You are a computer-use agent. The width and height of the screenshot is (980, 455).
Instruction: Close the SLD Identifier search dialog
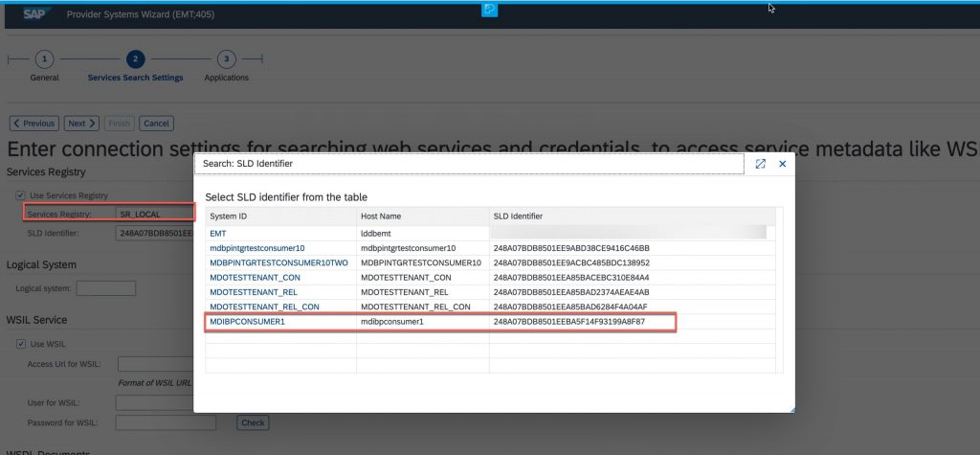point(782,164)
